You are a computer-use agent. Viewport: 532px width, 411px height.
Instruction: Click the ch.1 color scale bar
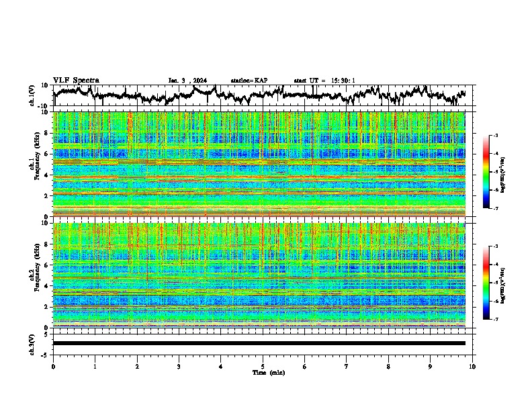pyautogui.click(x=486, y=172)
